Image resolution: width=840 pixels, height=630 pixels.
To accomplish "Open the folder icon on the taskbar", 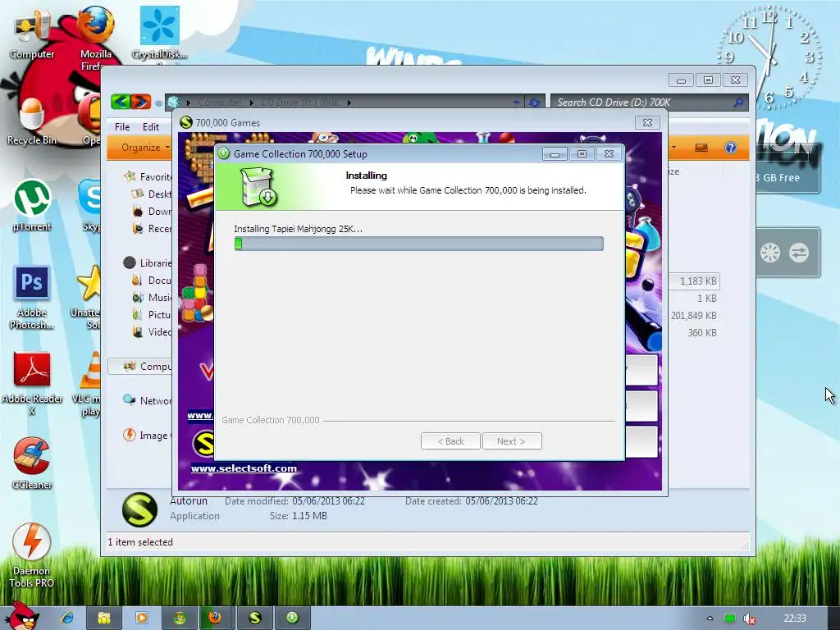I will 104,618.
